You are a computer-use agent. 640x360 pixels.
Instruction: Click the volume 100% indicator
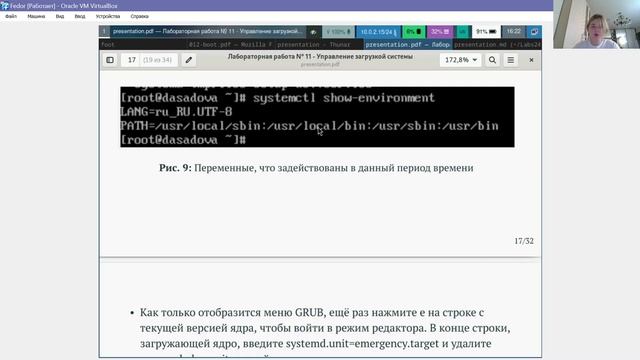tap(338, 31)
